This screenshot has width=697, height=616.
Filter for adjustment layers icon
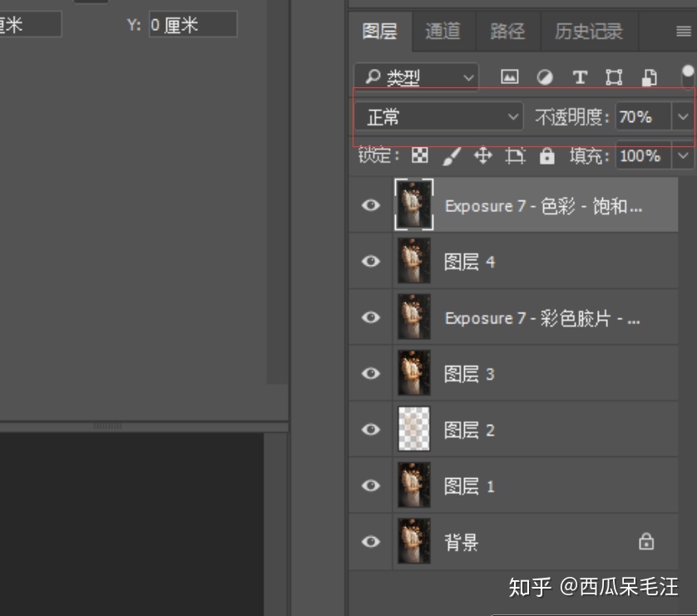point(545,77)
